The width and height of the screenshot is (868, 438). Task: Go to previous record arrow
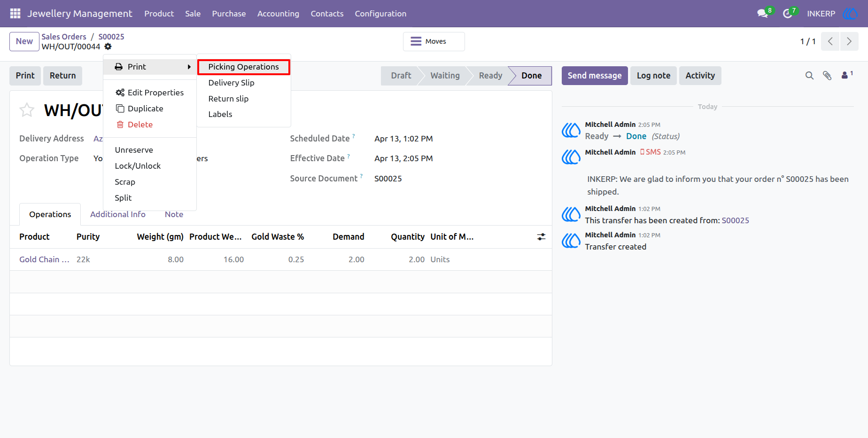click(x=830, y=41)
